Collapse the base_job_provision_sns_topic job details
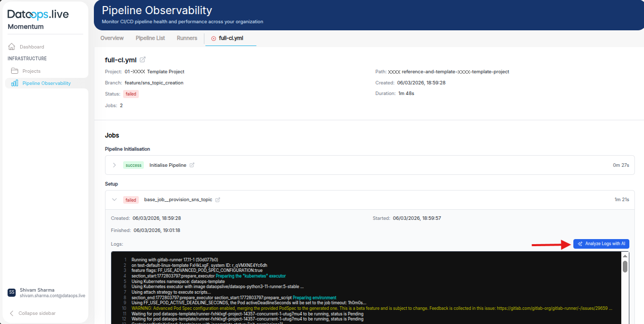This screenshot has height=324, width=644. pyautogui.click(x=114, y=200)
